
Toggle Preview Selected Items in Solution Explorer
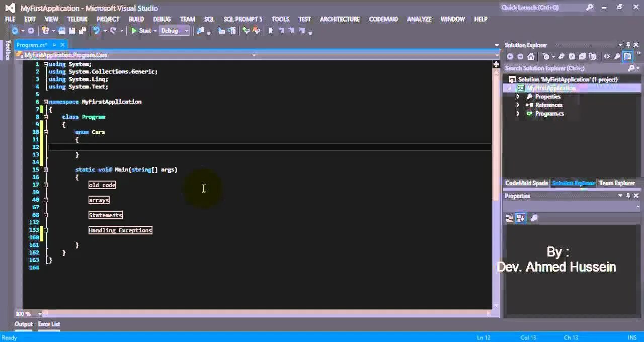(627, 57)
